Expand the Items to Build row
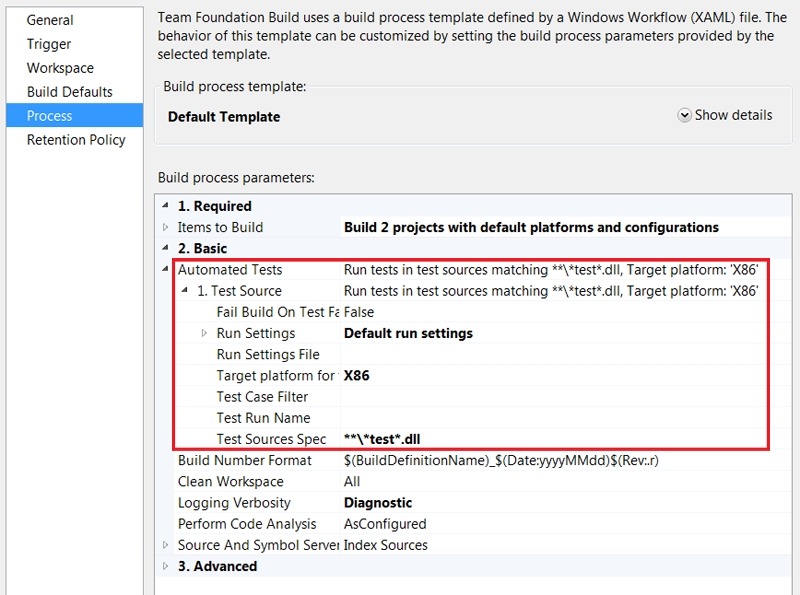Image resolution: width=800 pixels, height=595 pixels. [x=165, y=227]
